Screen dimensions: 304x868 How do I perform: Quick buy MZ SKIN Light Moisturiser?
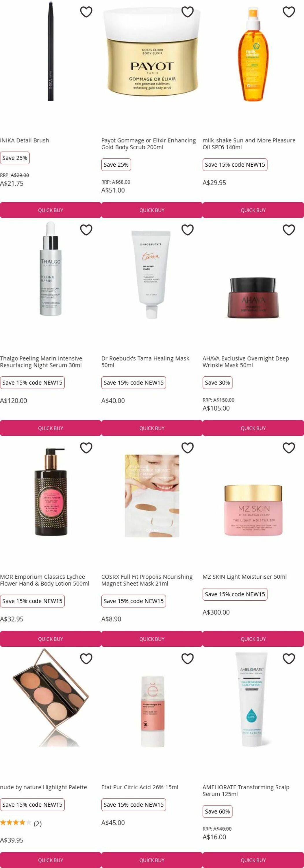(x=253, y=639)
